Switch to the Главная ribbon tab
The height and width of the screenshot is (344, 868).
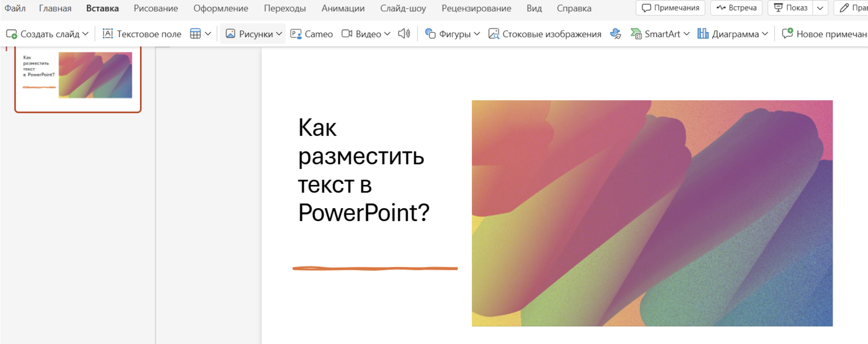pos(55,8)
